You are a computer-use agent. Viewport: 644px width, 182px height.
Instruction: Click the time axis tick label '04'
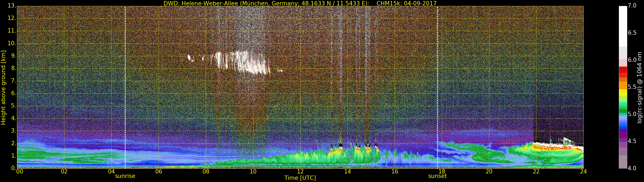click(111, 172)
